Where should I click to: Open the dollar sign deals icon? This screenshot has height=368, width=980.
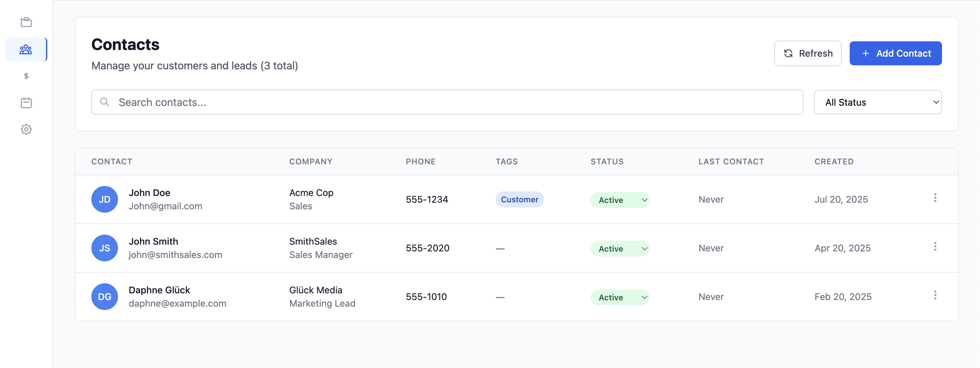tap(26, 76)
